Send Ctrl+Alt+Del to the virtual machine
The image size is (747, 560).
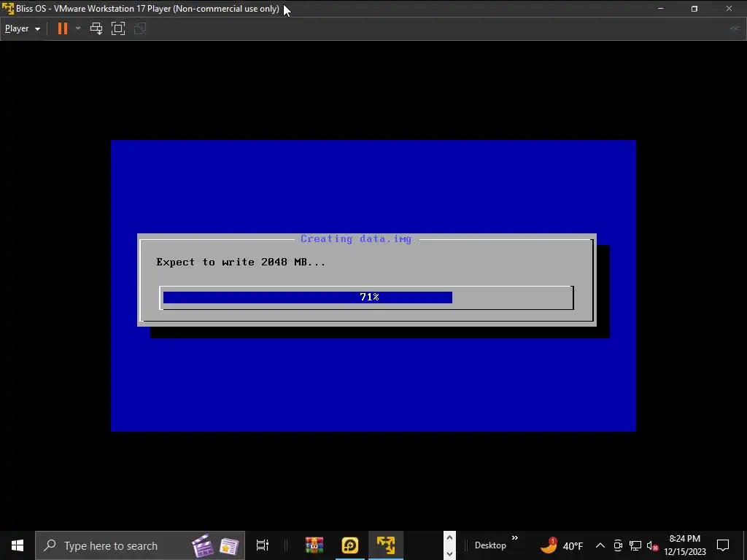96,28
